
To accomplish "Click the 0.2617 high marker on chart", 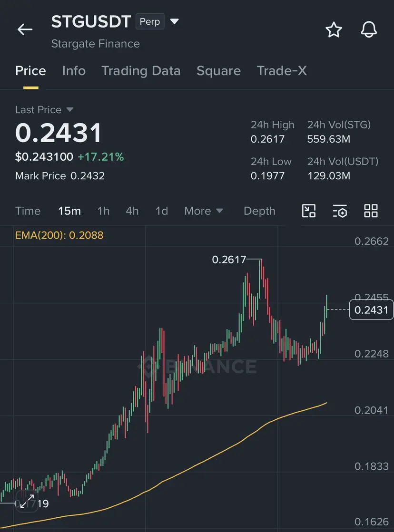I will (229, 260).
